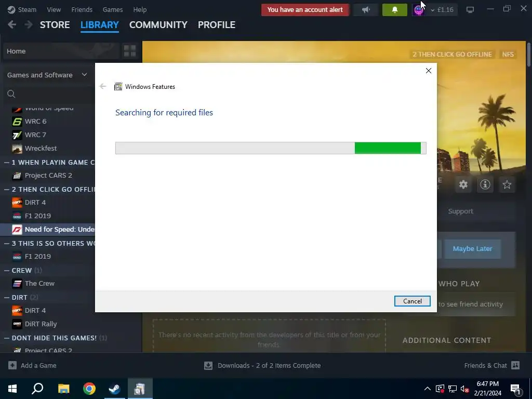Click the 2 THEN CLICK GO OFFLINE tag
Viewport: 532px width, 399px height.
tap(452, 54)
